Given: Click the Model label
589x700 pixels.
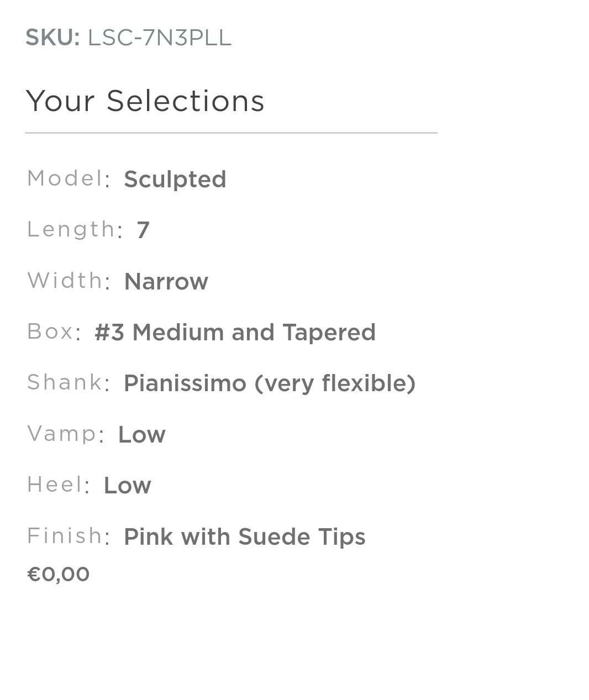Looking at the screenshot, I should 65,178.
